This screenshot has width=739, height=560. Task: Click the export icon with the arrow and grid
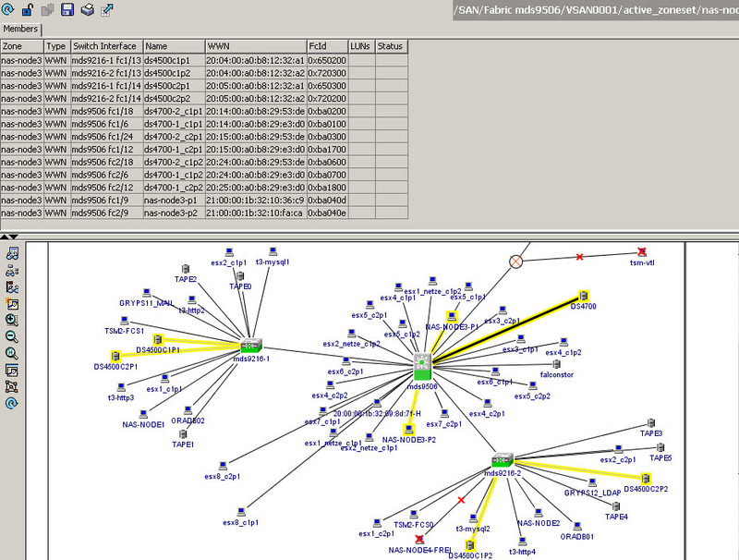(x=107, y=10)
